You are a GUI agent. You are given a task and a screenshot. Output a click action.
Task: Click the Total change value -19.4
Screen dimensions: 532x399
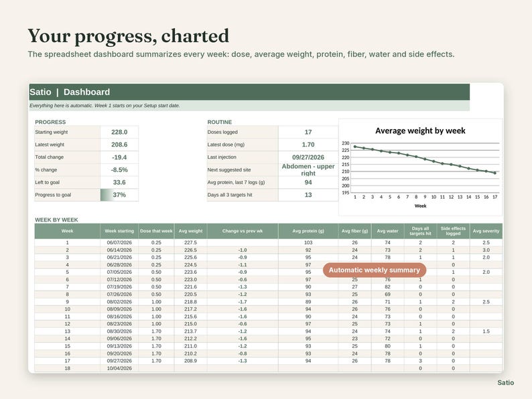(119, 157)
